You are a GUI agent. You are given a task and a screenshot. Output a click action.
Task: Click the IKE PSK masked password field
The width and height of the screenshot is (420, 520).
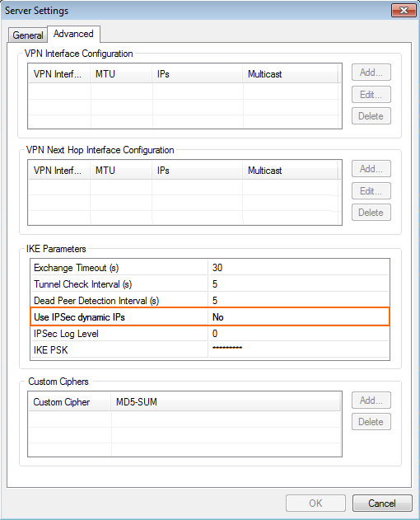[x=299, y=350]
